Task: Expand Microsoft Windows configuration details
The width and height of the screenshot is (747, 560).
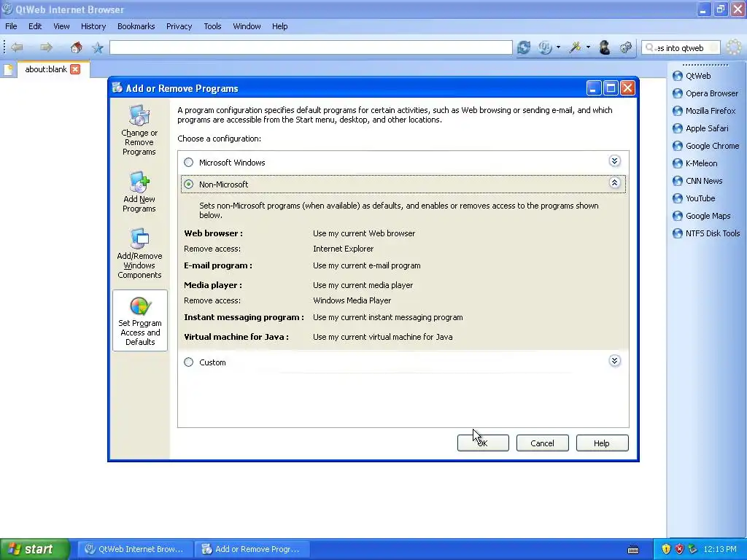Action: (614, 161)
